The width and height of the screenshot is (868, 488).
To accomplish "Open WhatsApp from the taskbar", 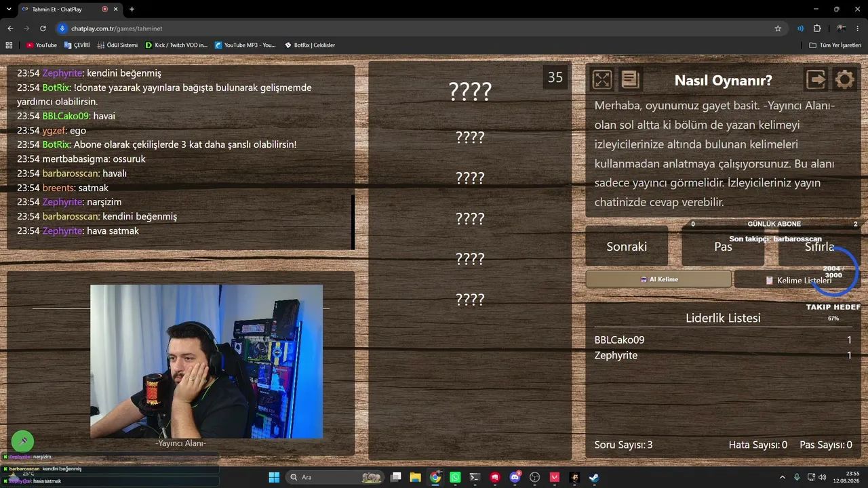I will (455, 477).
